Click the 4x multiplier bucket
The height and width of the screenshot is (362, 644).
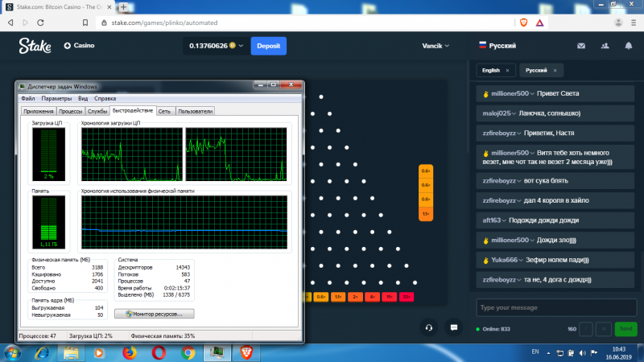click(x=372, y=297)
